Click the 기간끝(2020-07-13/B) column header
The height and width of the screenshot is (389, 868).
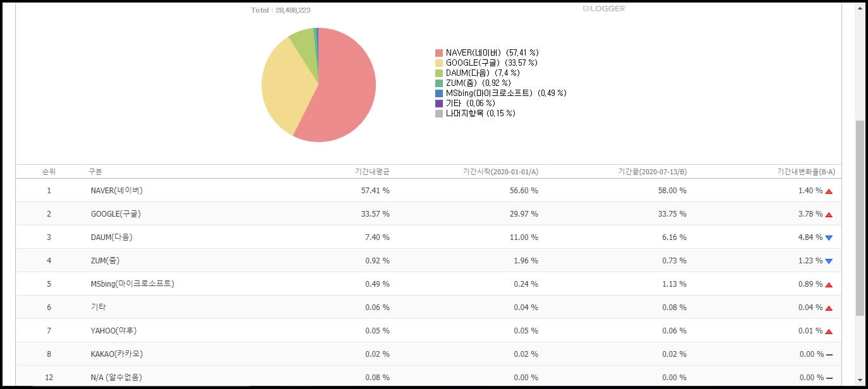click(x=653, y=172)
